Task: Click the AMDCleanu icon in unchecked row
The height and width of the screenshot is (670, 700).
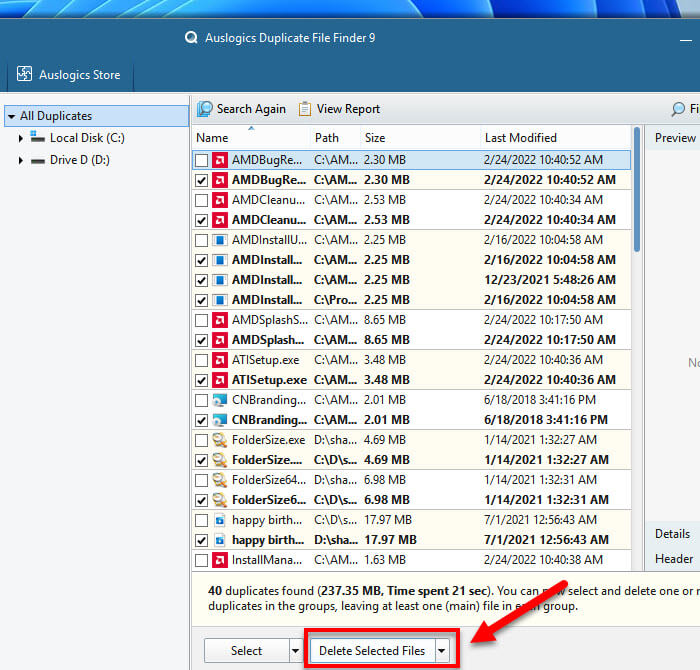Action: [219, 200]
